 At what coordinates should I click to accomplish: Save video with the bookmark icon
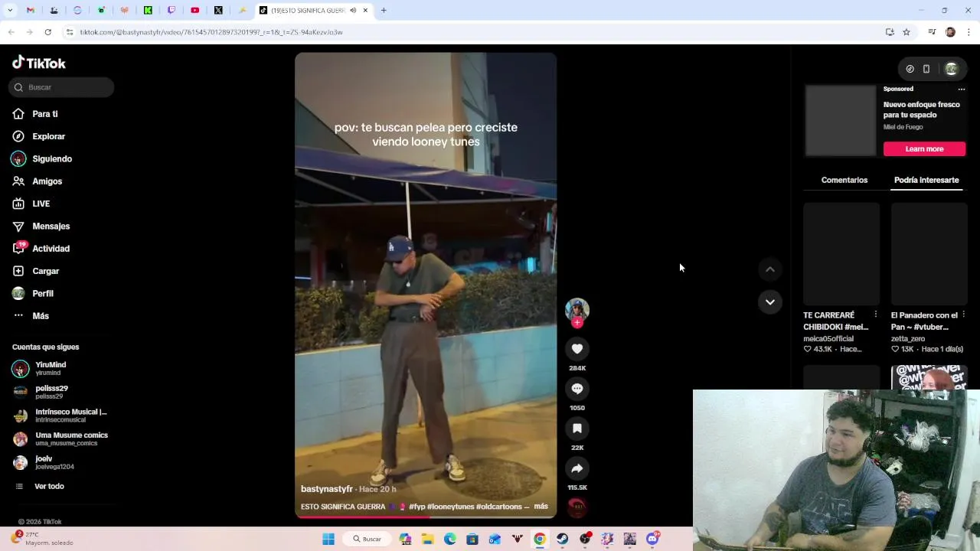coord(577,429)
